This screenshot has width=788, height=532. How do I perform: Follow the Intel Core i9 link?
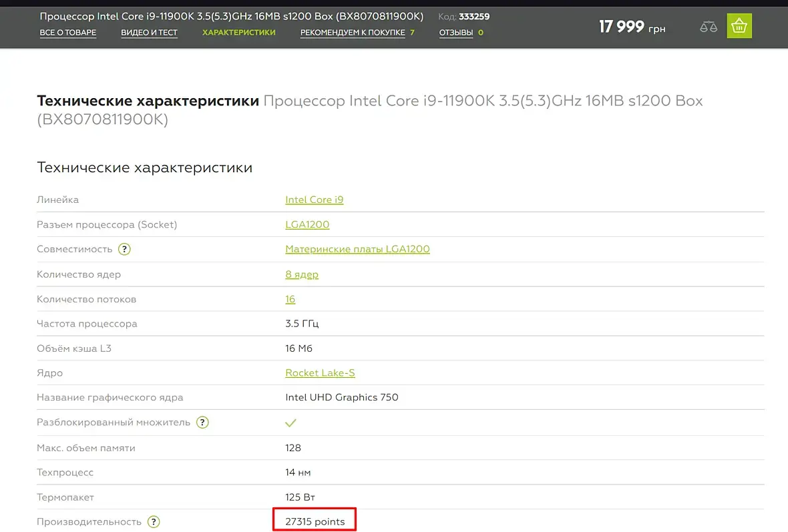click(x=314, y=200)
